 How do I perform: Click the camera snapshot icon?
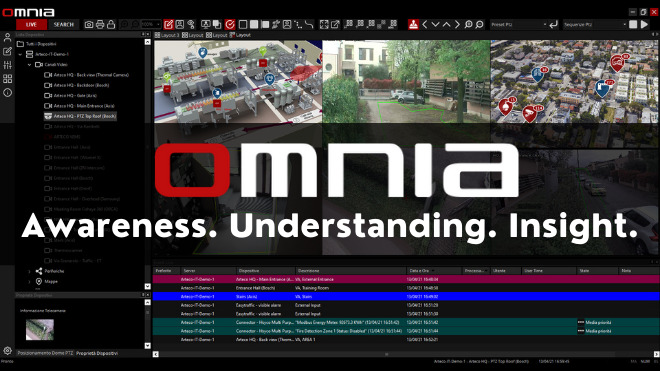[x=88, y=24]
